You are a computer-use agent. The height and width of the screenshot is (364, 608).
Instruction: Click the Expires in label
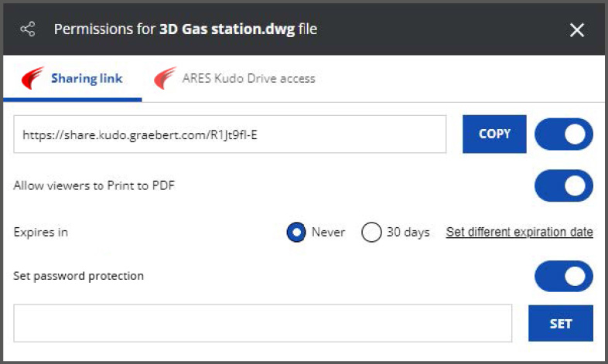tap(41, 232)
